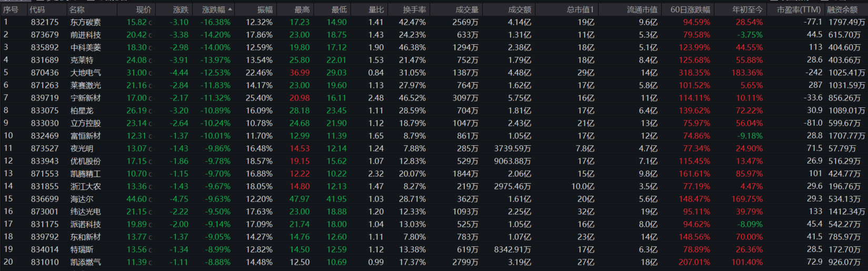Screen dimensions: 868x271
Task: Click amplitude value 25.40%
Action: [259, 98]
